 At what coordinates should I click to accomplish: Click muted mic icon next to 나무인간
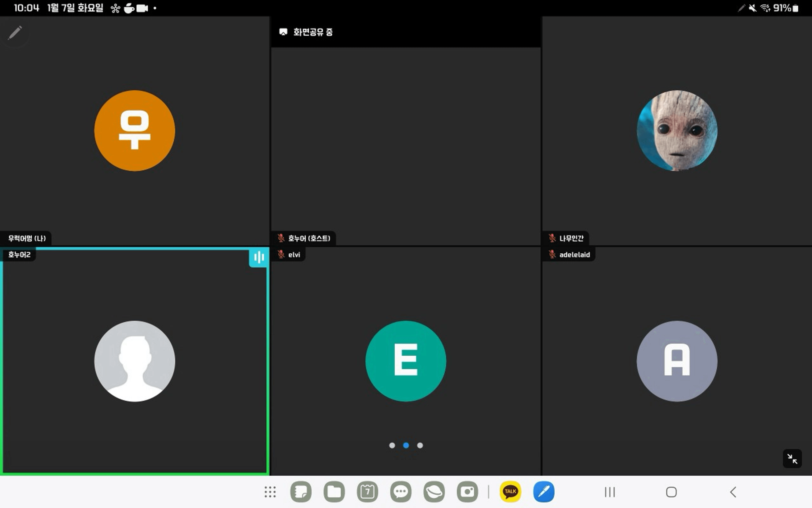tap(552, 238)
